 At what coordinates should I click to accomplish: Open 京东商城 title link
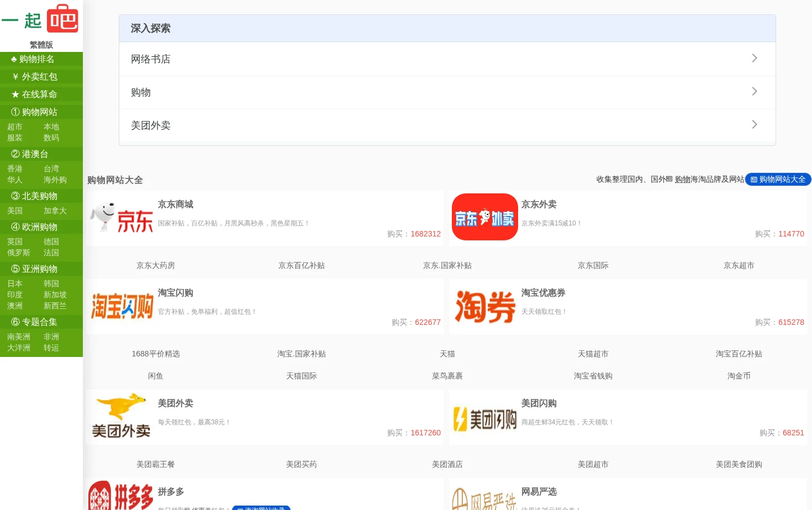[176, 204]
